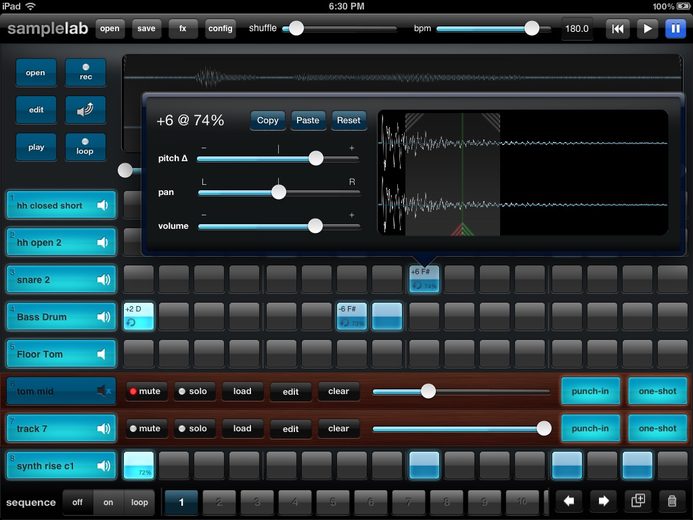The height and width of the screenshot is (520, 693).
Task: Click the pitch delta slider knob
Action: tap(316, 158)
